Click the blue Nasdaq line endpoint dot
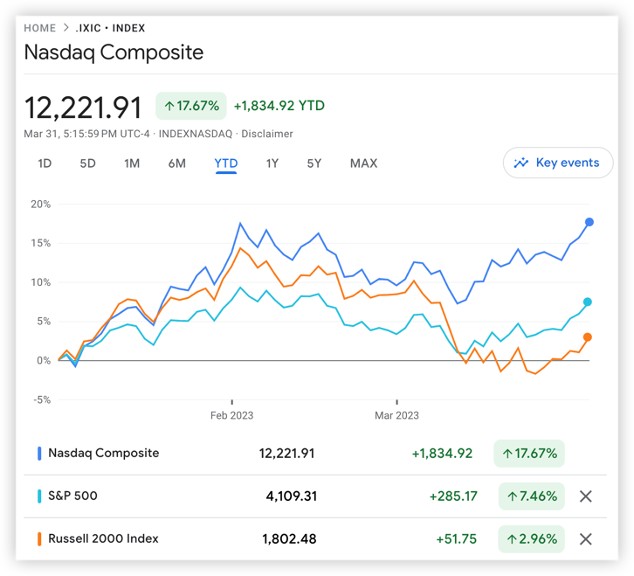 (589, 222)
